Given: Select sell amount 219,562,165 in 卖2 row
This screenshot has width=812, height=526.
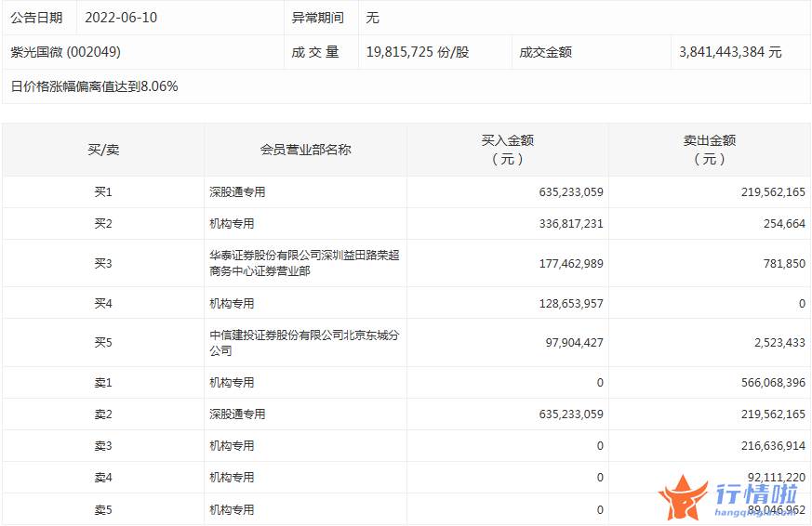Looking at the screenshot, I should [x=773, y=414].
